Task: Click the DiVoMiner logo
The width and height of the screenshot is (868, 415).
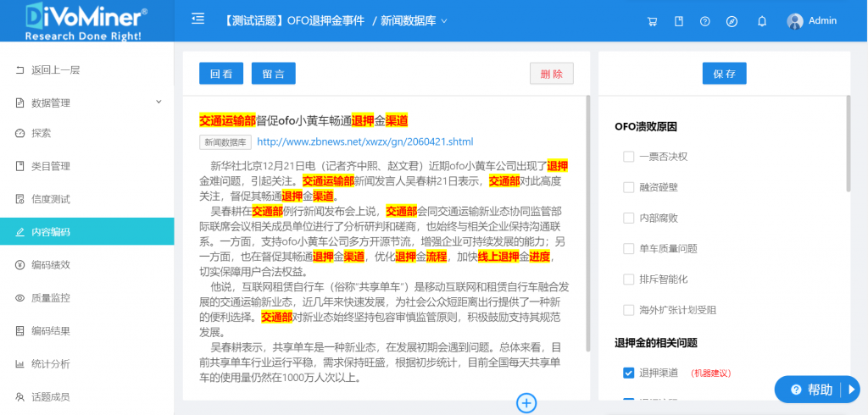Action: [87, 21]
